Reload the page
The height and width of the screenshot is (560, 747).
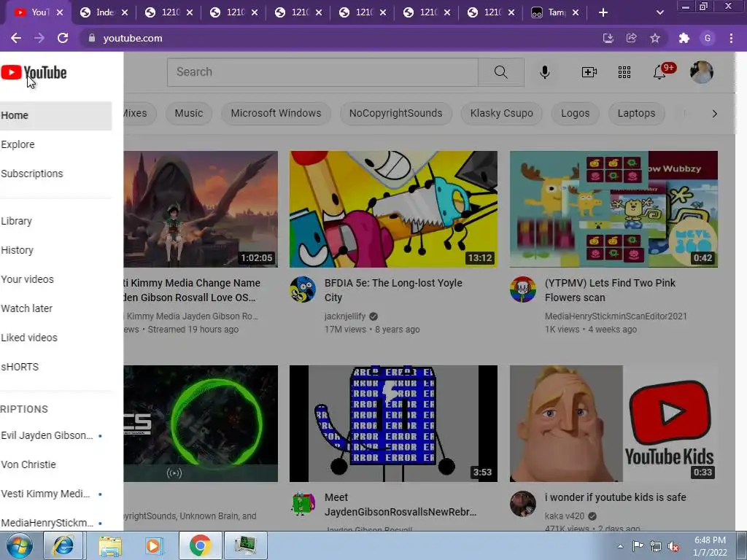63,38
